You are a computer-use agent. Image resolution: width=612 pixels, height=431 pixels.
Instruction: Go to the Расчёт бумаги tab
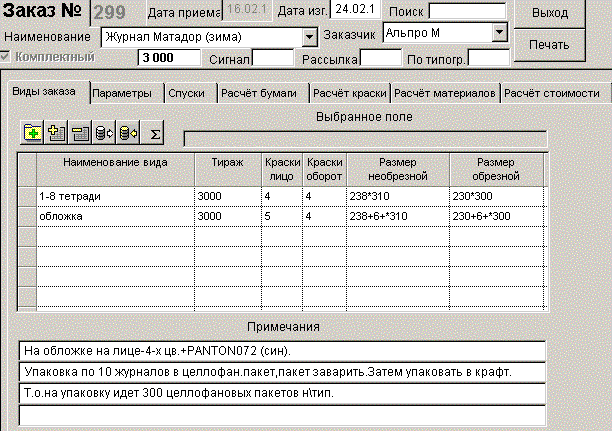(259, 93)
